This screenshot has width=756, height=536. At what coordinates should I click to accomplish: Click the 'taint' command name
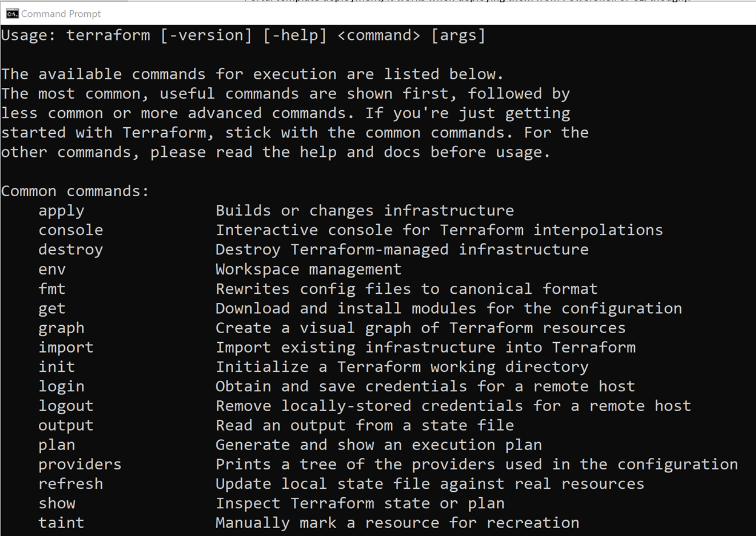click(x=61, y=523)
